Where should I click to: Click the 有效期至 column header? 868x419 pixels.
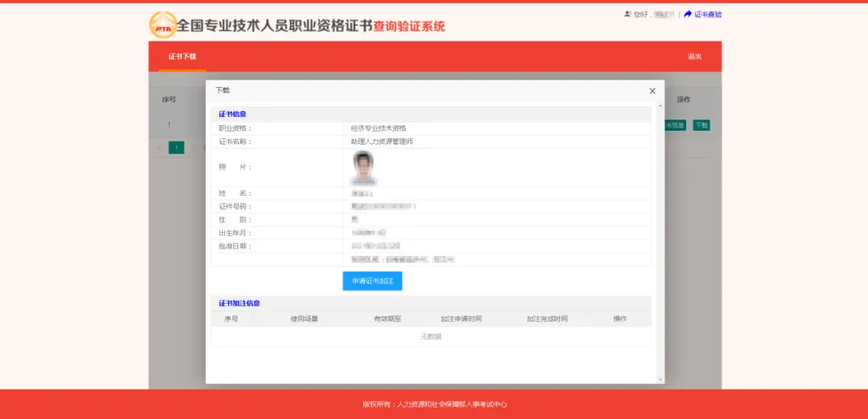[x=388, y=319]
